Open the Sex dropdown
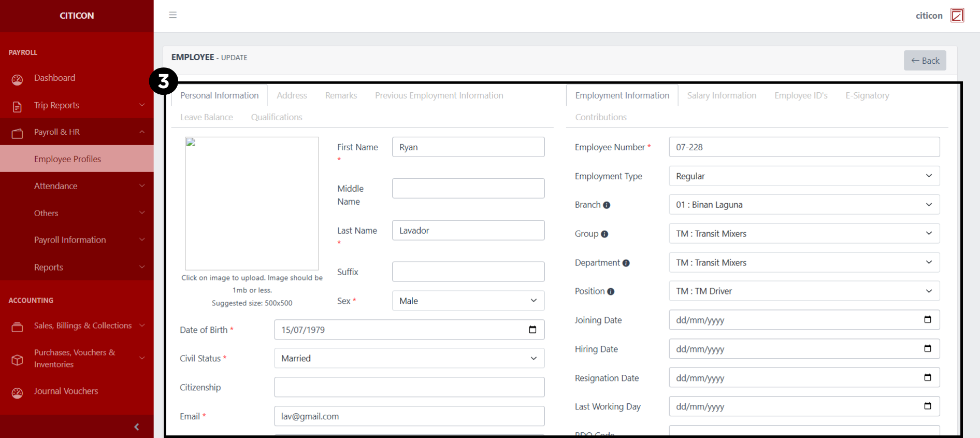Image resolution: width=980 pixels, height=438 pixels. coord(468,301)
